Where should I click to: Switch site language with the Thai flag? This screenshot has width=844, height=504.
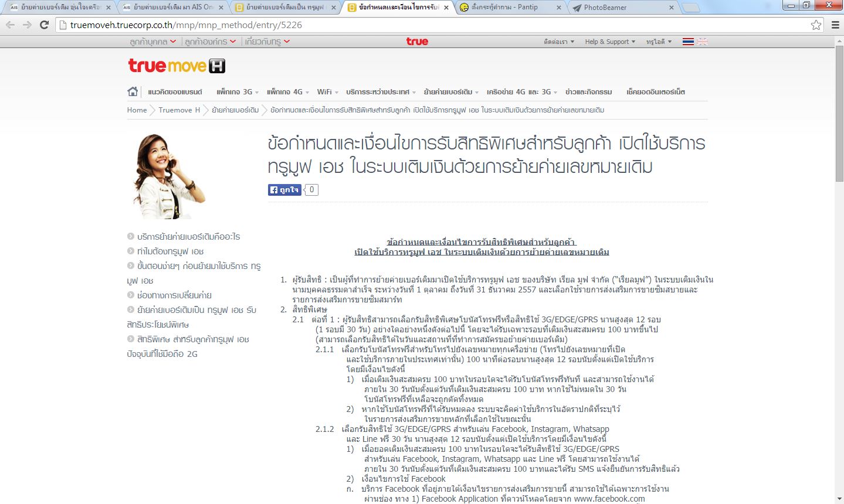(688, 42)
